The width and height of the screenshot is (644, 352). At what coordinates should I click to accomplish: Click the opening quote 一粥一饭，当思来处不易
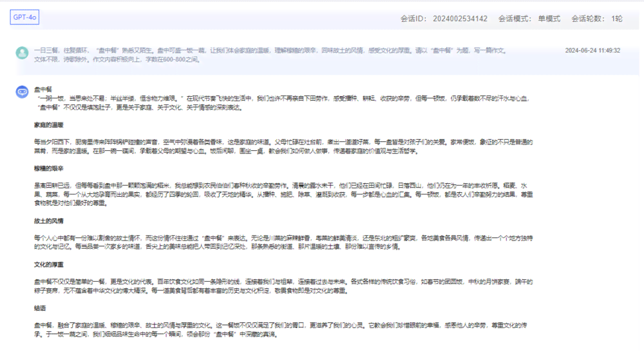pos(72,99)
